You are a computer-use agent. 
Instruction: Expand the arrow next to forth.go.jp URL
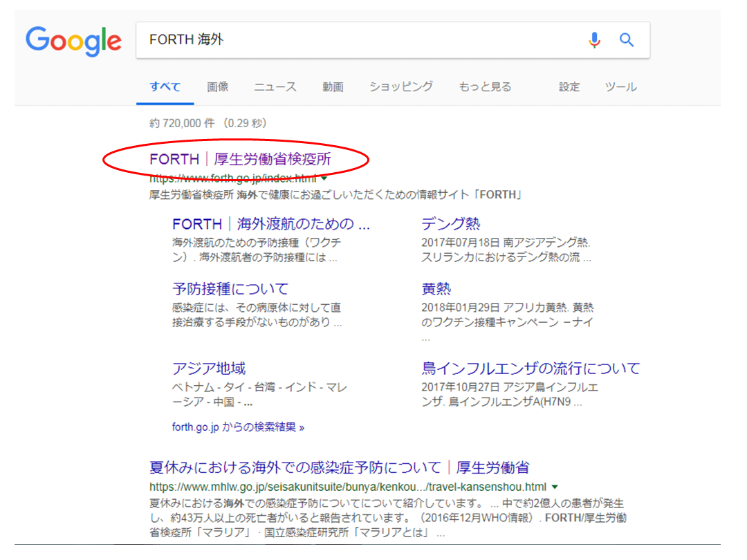click(x=324, y=178)
